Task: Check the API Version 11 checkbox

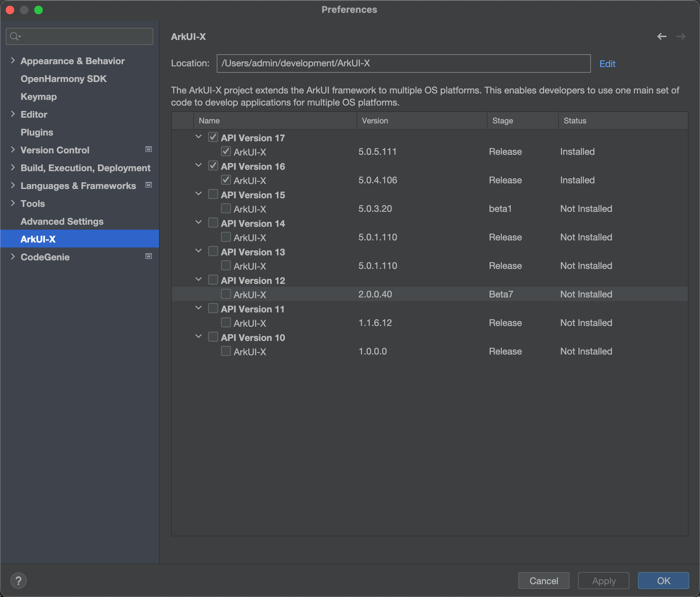Action: (213, 308)
